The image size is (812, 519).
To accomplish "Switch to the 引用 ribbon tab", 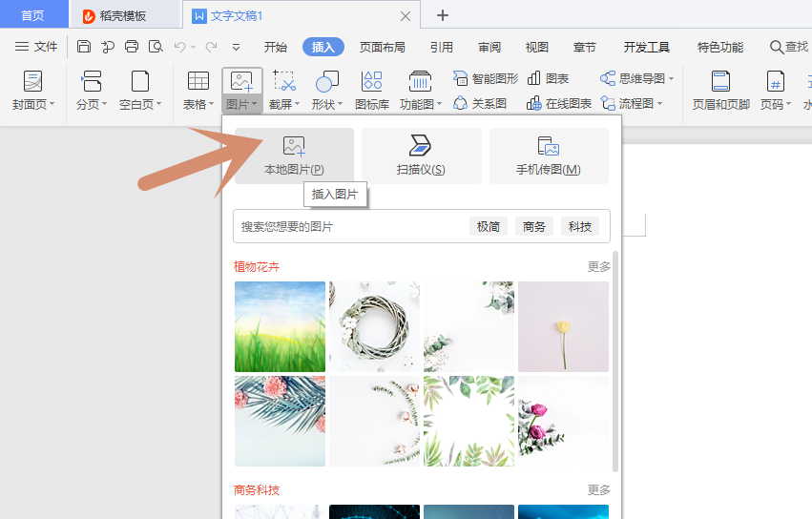I will (441, 47).
